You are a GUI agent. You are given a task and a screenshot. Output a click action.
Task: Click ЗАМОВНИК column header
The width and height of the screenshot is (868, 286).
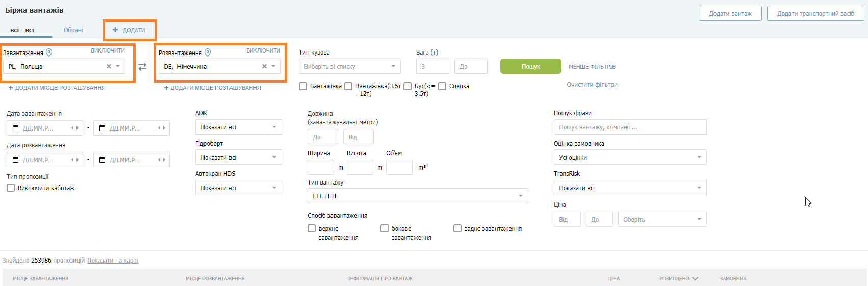click(733, 279)
